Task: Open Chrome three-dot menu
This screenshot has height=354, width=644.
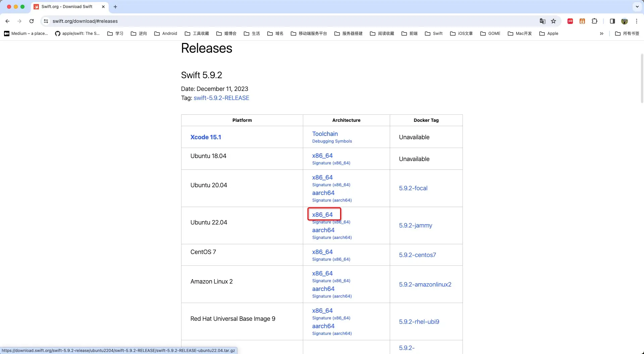Action: point(637,21)
